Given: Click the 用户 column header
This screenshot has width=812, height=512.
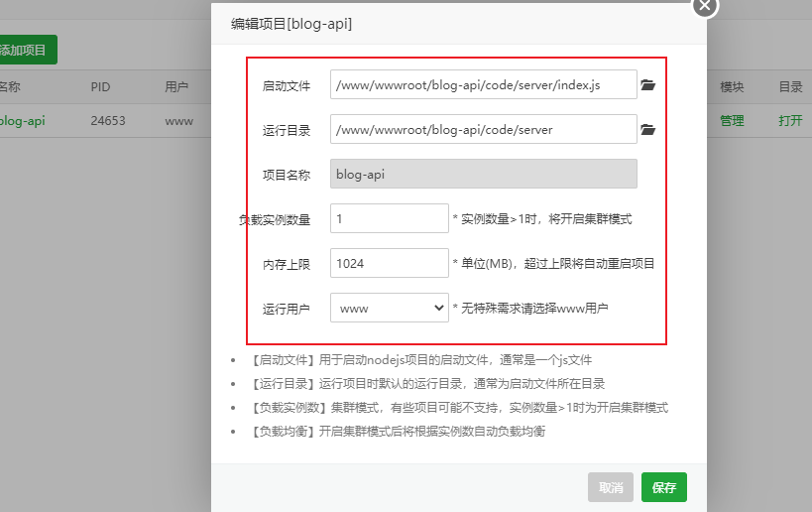Looking at the screenshot, I should 176,87.
